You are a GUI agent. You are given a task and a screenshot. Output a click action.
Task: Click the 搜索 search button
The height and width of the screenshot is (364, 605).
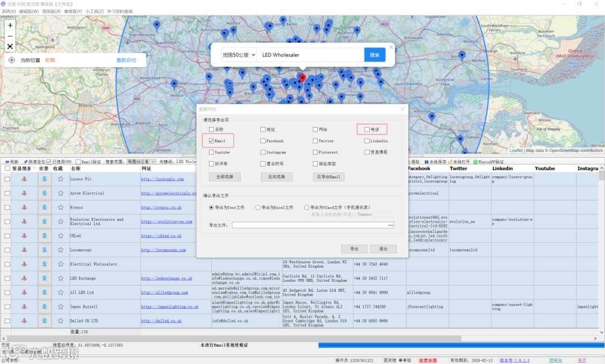(x=375, y=55)
